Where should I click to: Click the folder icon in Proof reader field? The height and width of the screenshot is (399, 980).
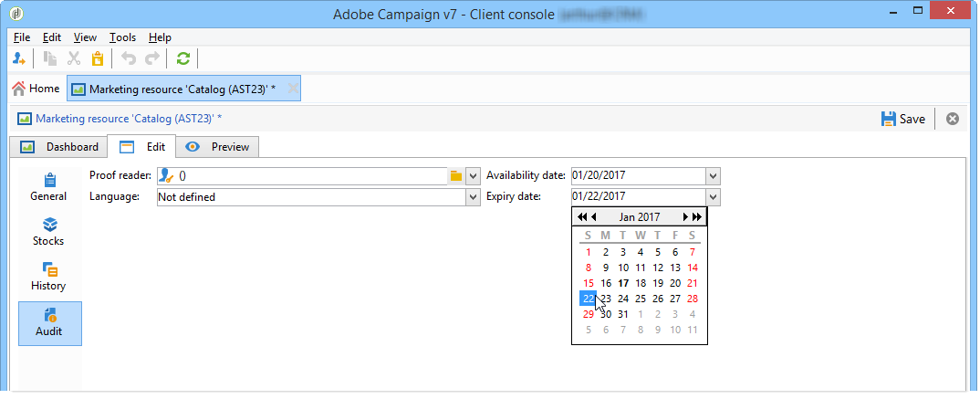point(456,176)
